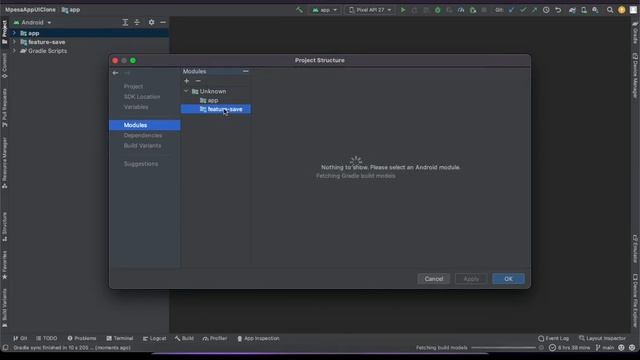The height and width of the screenshot is (360, 640).
Task: Open the Logcat tool window tab
Action: click(x=154, y=338)
